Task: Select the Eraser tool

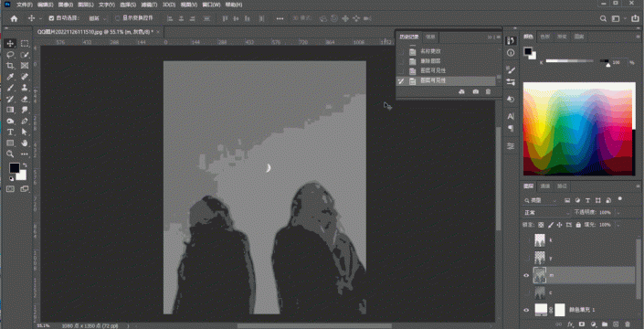Action: click(x=25, y=99)
